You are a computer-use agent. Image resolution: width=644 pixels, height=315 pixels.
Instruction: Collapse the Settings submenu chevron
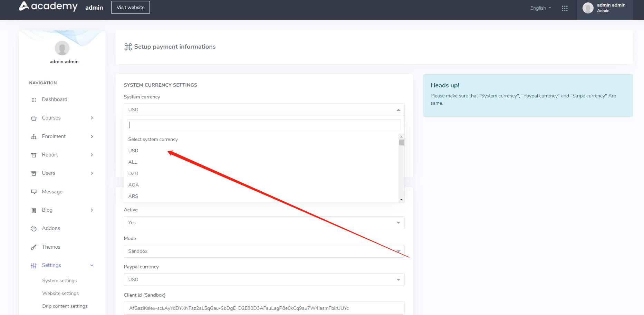(x=92, y=265)
